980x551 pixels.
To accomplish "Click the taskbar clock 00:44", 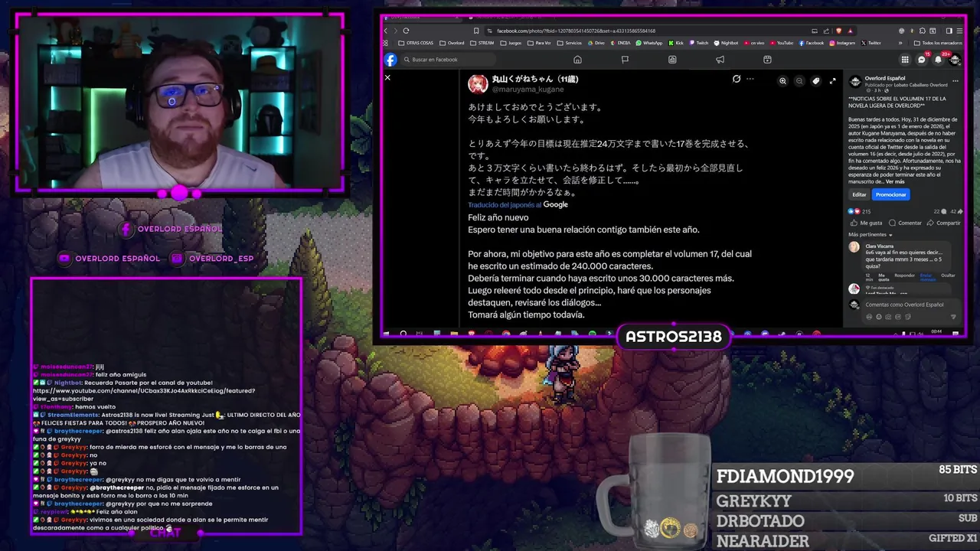I will pos(936,331).
